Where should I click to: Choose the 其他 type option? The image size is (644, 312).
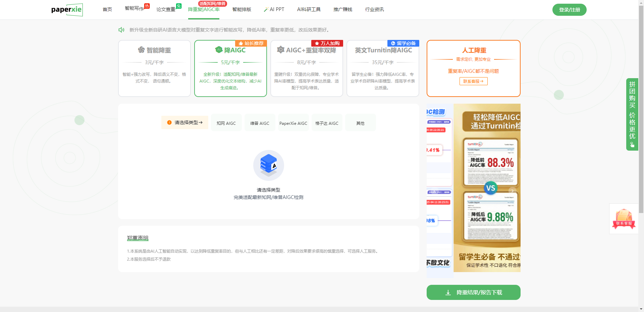click(x=360, y=123)
